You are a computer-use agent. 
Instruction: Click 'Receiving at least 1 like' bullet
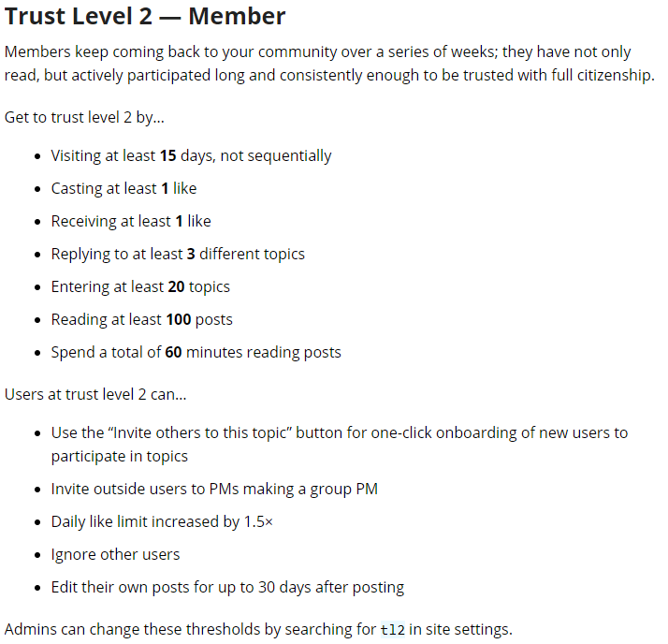(131, 221)
